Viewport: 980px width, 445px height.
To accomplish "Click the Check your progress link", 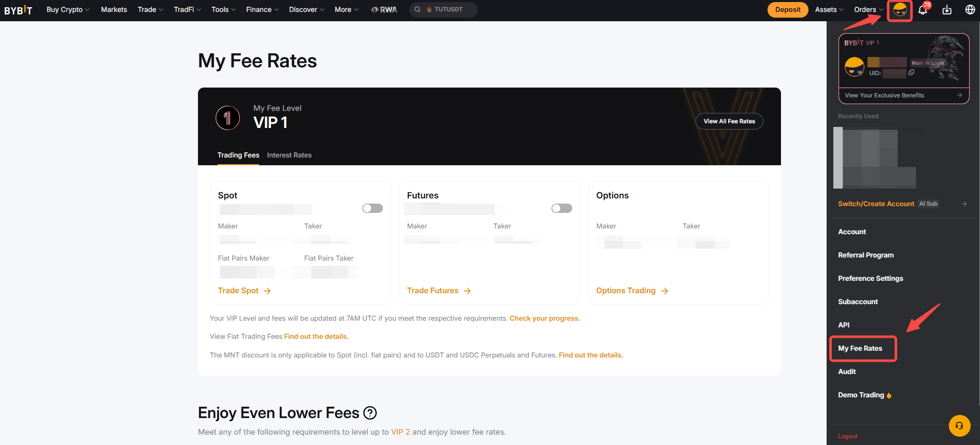I will click(545, 318).
